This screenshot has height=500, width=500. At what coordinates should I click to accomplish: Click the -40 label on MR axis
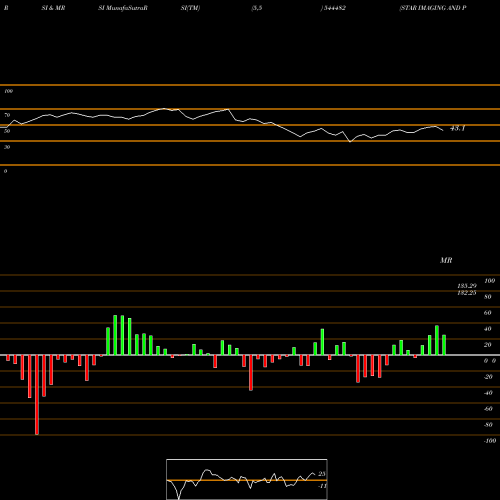click(x=488, y=393)
